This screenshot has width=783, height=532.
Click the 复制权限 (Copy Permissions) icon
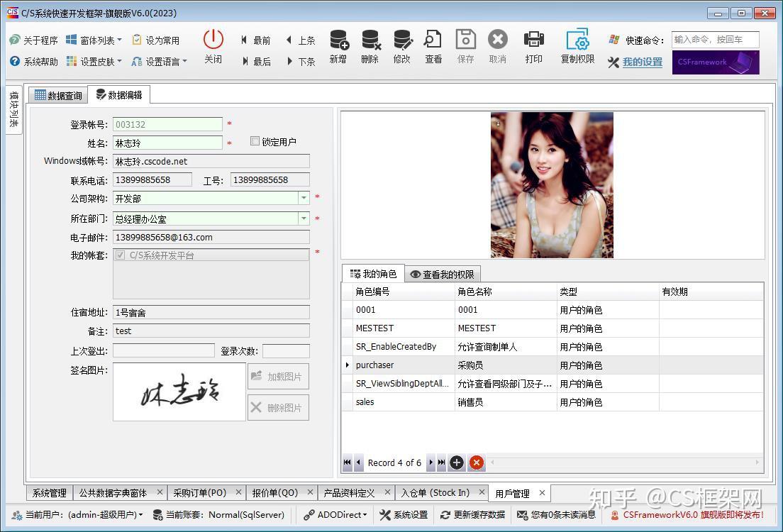tap(576, 46)
